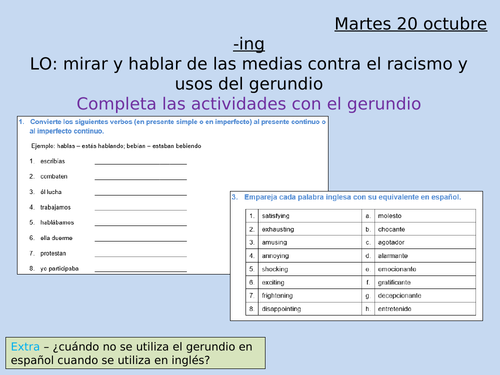Click the table cell 'frightening'
Screen dimensions: 500x375
point(310,296)
